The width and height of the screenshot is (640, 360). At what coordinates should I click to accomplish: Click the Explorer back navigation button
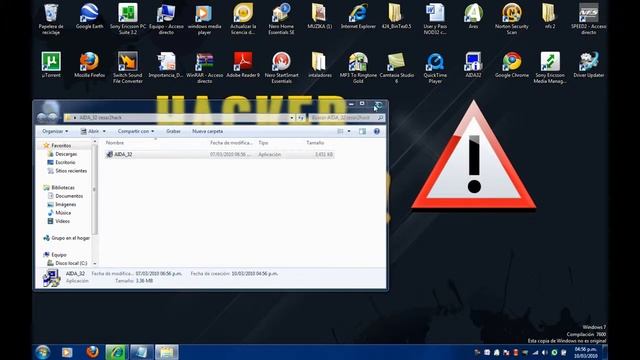[42, 117]
